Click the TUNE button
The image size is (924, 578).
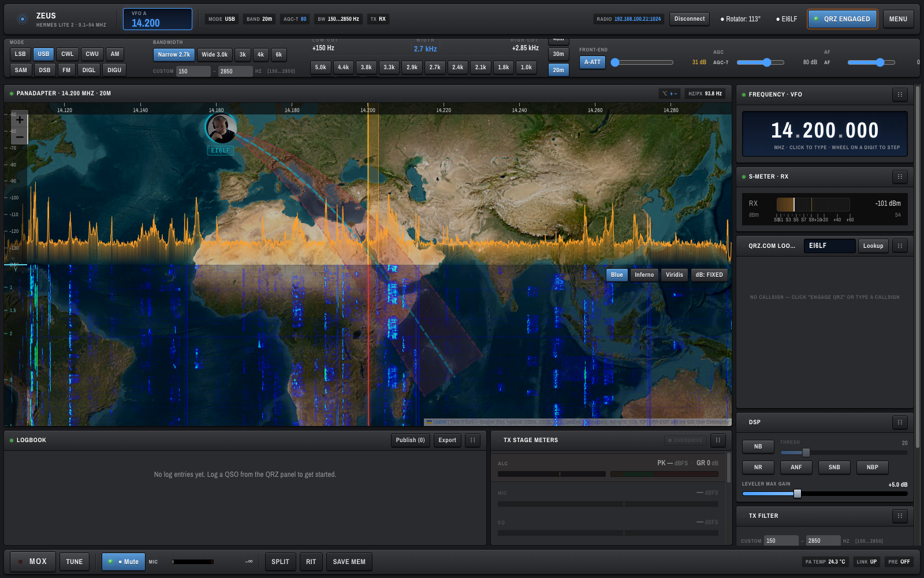(x=74, y=562)
